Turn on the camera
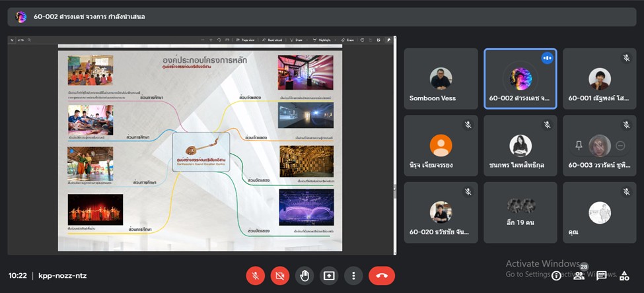644x293 pixels. [x=279, y=275]
